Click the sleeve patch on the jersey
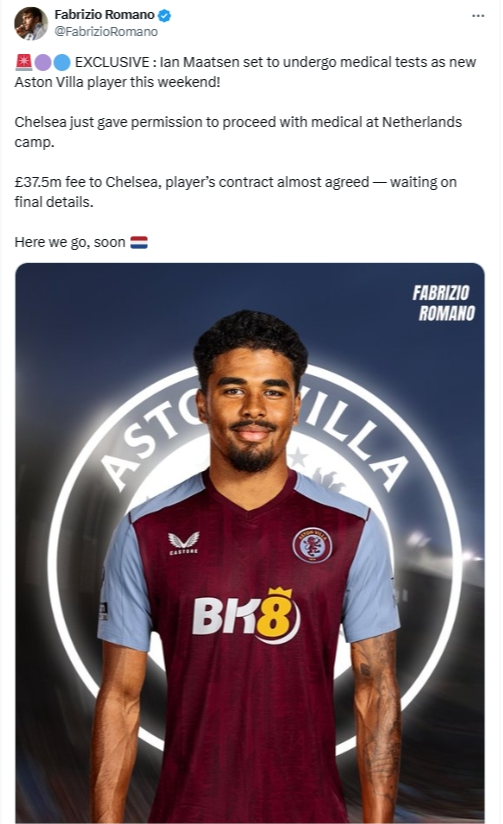Image resolution: width=503 pixels, height=824 pixels. 104,611
